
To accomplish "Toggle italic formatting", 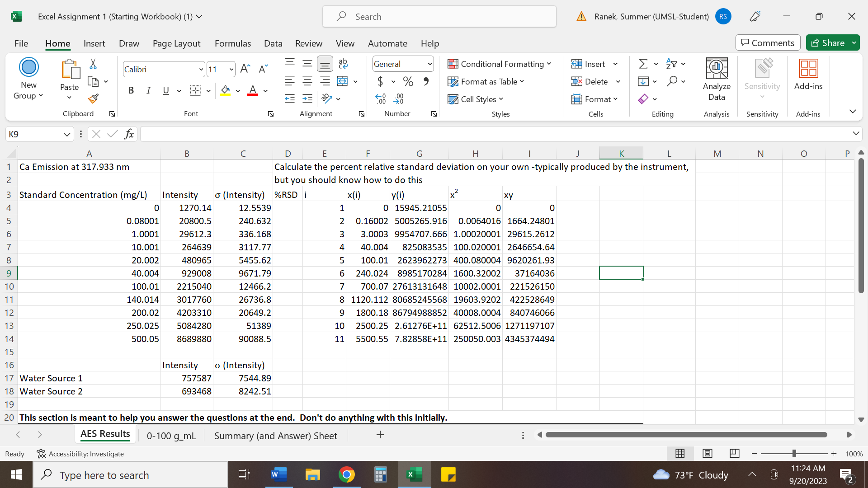I will [x=148, y=90].
